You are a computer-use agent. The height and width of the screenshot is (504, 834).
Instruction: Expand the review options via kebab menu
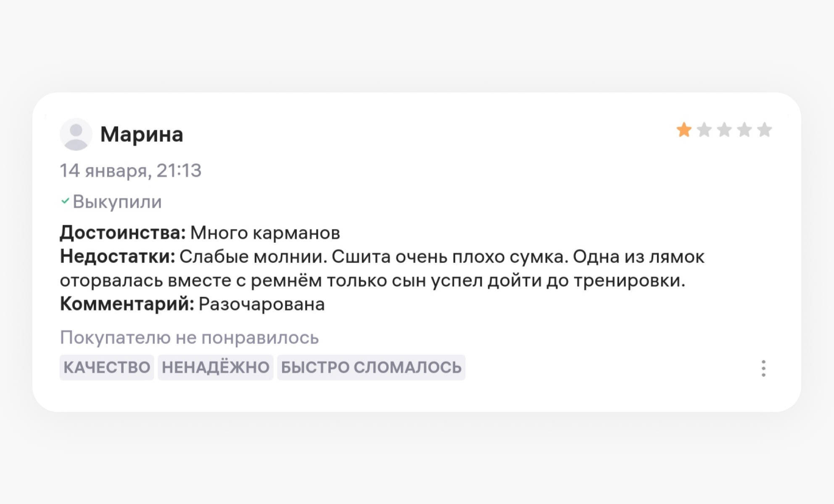click(764, 367)
